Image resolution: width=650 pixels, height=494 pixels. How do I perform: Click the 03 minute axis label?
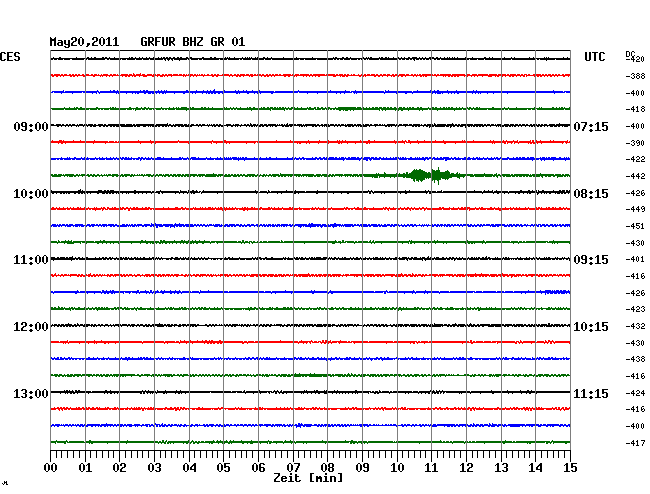click(x=154, y=468)
